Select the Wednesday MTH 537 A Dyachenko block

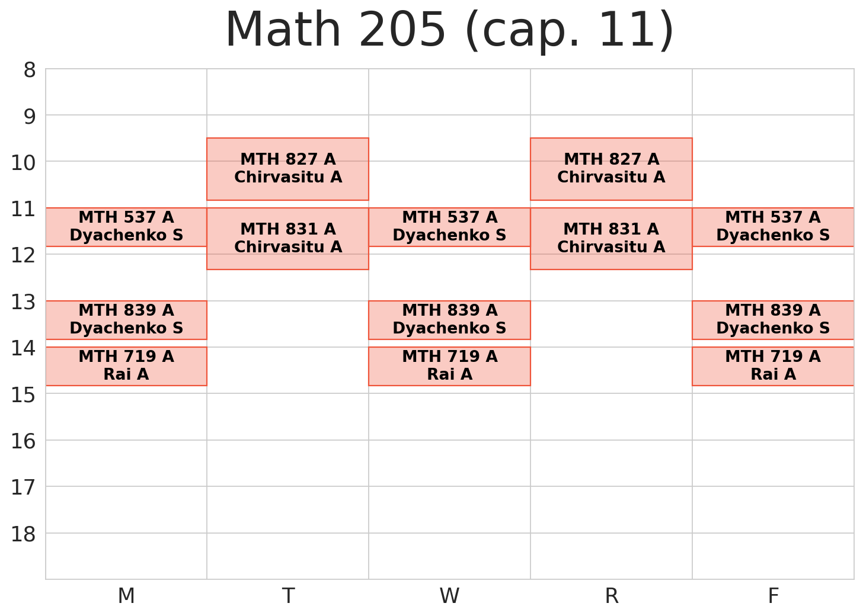[x=449, y=227]
